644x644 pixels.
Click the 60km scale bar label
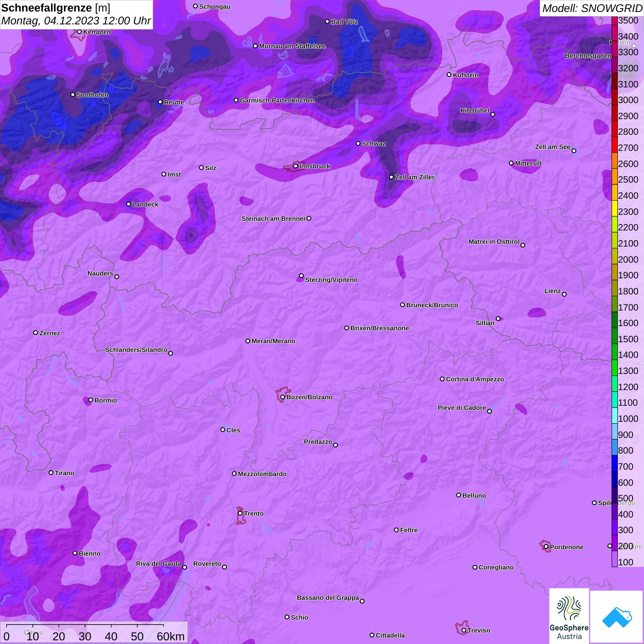(171, 636)
